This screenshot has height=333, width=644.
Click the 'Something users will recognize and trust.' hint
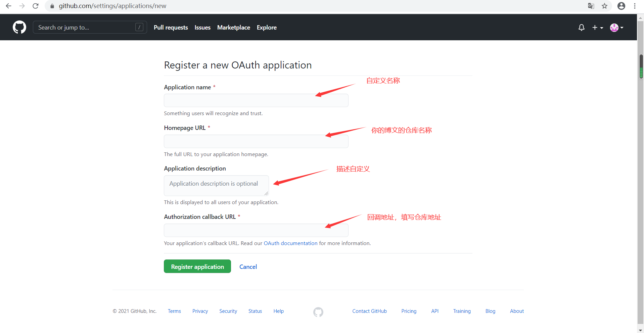tap(213, 113)
